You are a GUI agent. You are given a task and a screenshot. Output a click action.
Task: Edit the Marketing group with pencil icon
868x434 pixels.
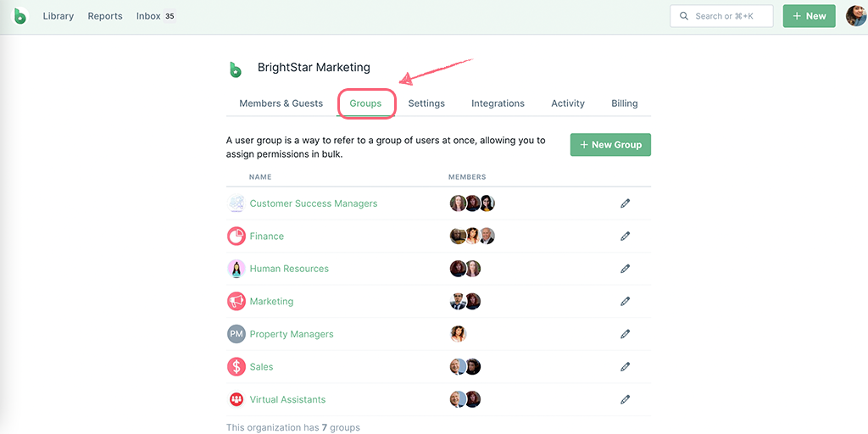(625, 302)
